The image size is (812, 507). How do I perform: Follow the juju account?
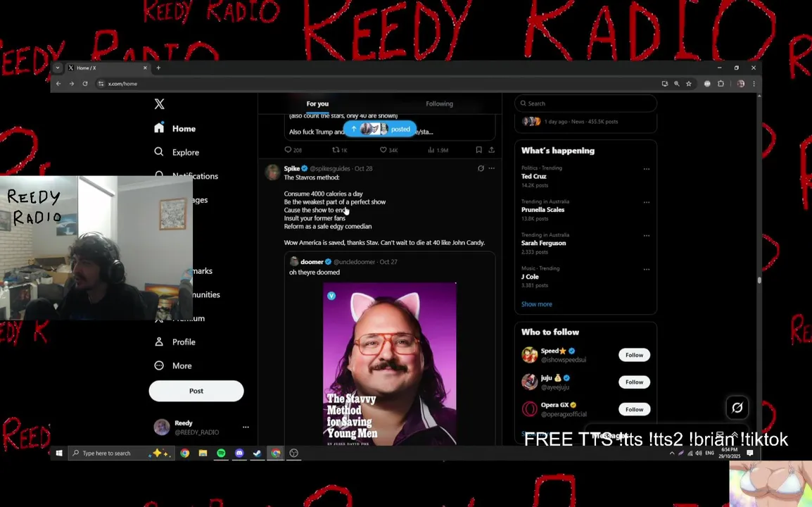click(634, 382)
